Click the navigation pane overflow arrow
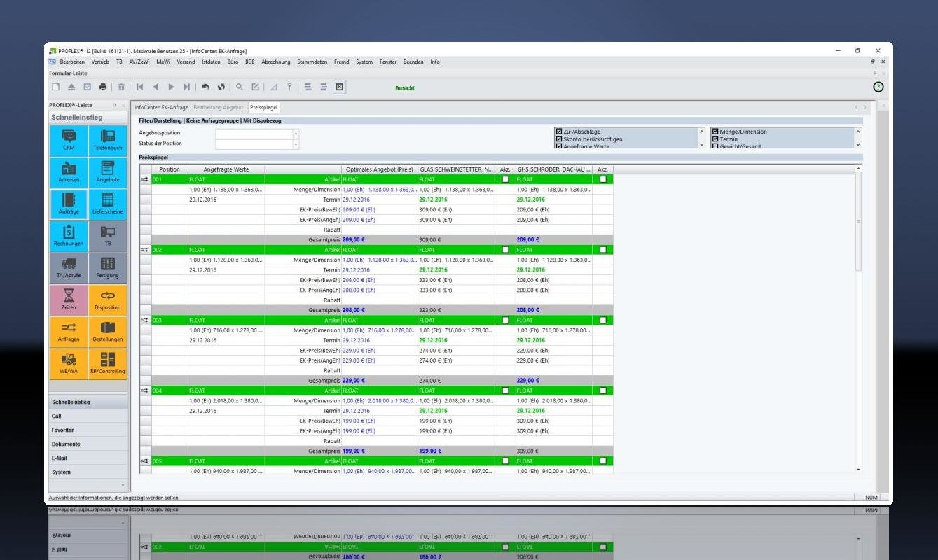 (x=123, y=485)
